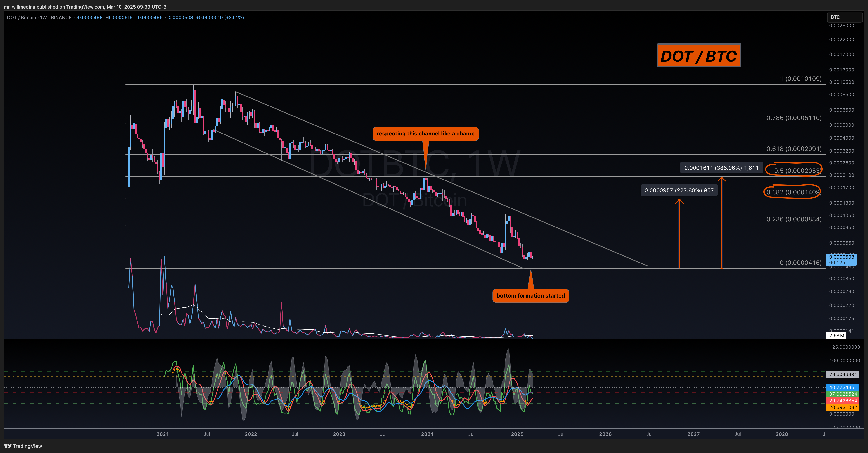Click the orange indicator value tag 20.5931032

pyautogui.click(x=843, y=407)
